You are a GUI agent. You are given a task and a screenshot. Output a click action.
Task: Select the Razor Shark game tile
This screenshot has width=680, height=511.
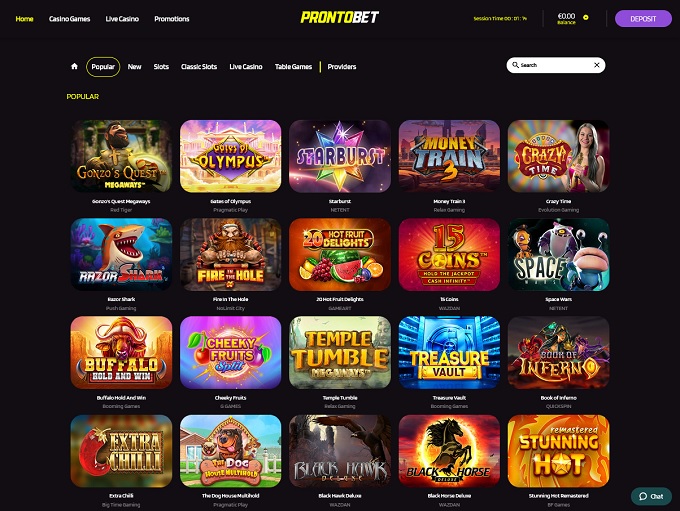click(x=121, y=254)
